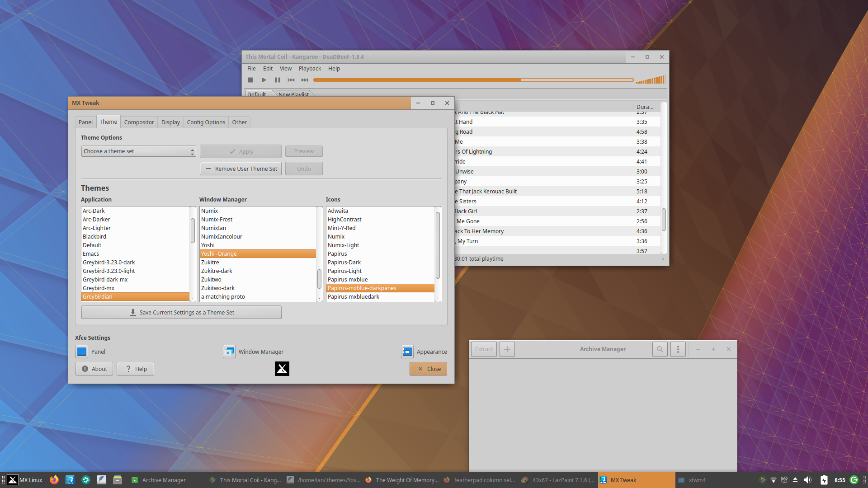Launch Firefox from the panel
868x488 pixels.
pos(54,480)
